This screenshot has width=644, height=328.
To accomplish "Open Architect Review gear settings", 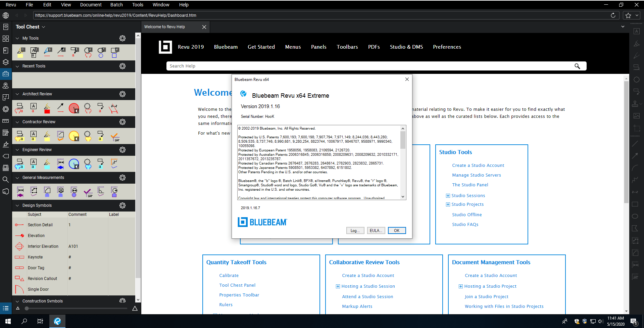I will pyautogui.click(x=122, y=94).
